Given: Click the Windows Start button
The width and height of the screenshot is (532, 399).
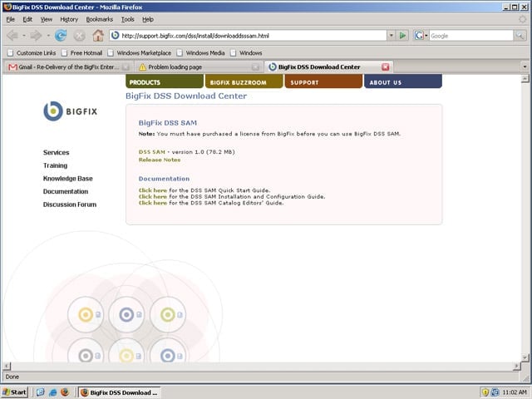Looking at the screenshot, I should (15, 392).
